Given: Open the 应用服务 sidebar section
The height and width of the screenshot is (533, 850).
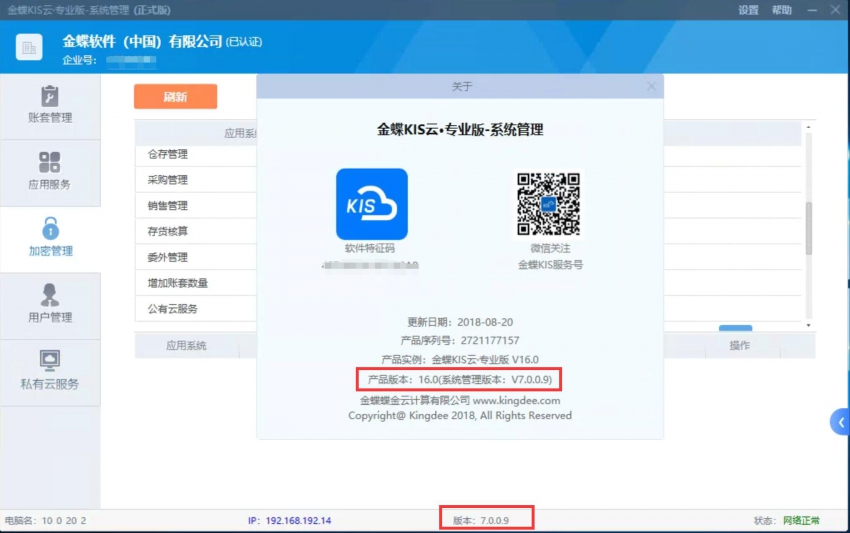Looking at the screenshot, I should [49, 172].
